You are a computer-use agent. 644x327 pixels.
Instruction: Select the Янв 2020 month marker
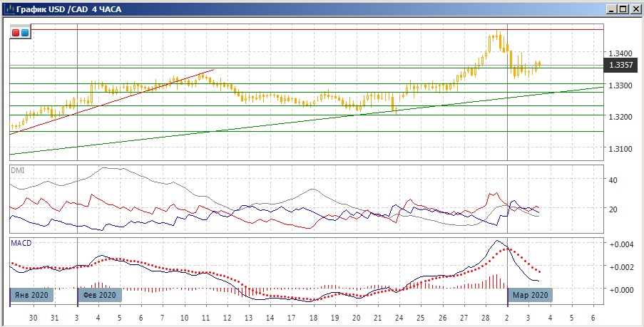tap(31, 294)
